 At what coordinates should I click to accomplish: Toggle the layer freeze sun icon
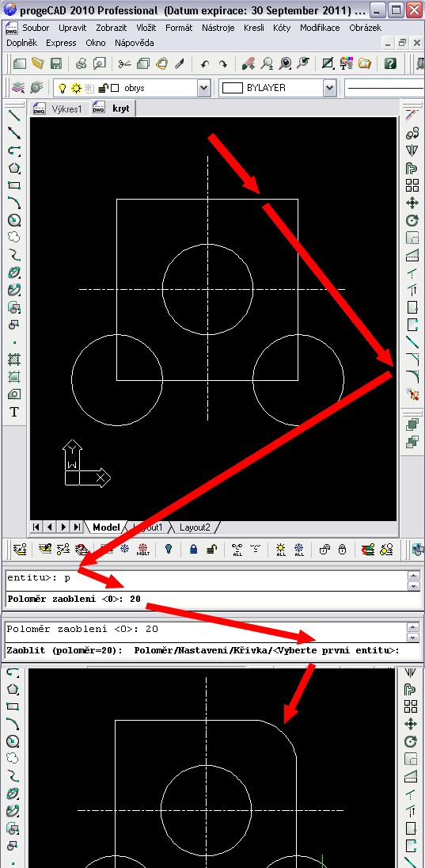(x=76, y=88)
